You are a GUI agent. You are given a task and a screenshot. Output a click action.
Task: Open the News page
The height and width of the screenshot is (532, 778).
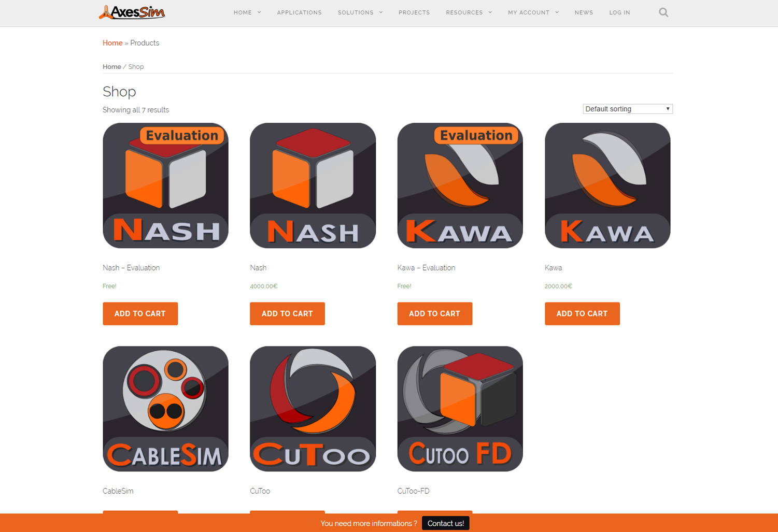584,12
